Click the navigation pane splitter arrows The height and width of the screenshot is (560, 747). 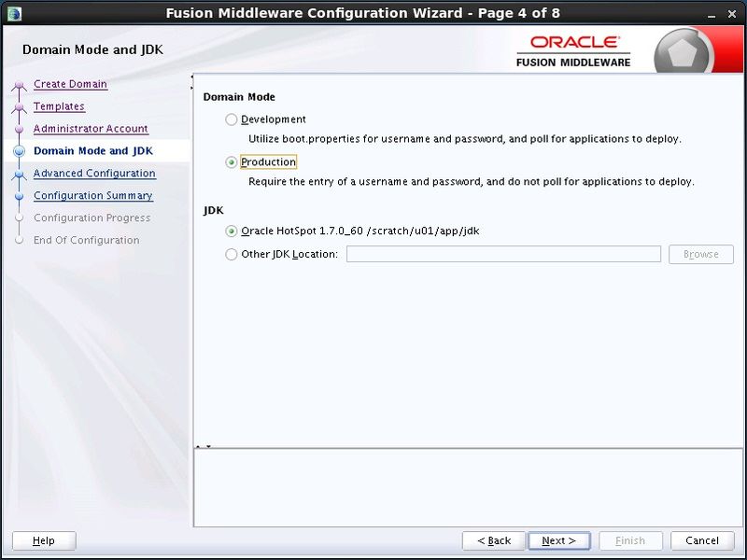192,81
